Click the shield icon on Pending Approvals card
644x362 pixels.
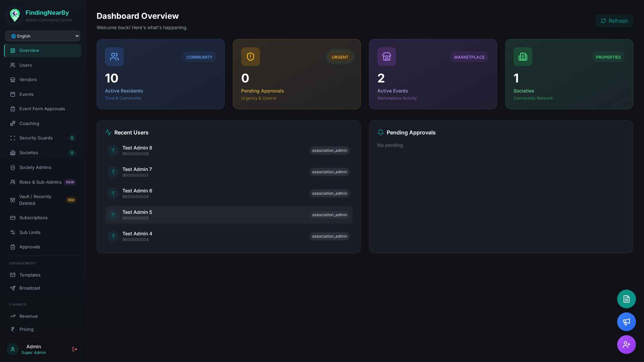click(x=250, y=57)
